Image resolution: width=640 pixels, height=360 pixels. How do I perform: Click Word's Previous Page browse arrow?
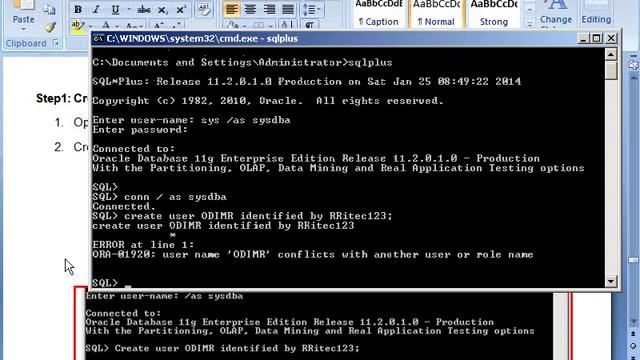click(633, 334)
